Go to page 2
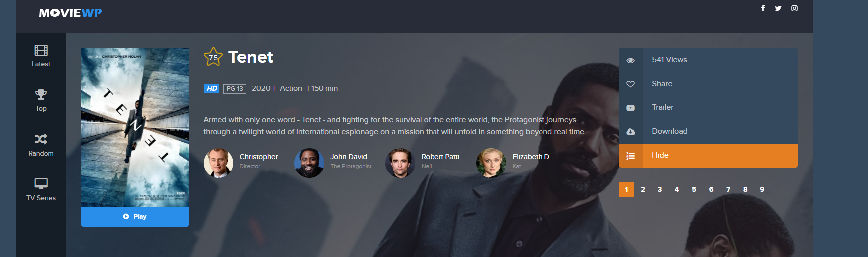This screenshot has width=868, height=257. [643, 189]
